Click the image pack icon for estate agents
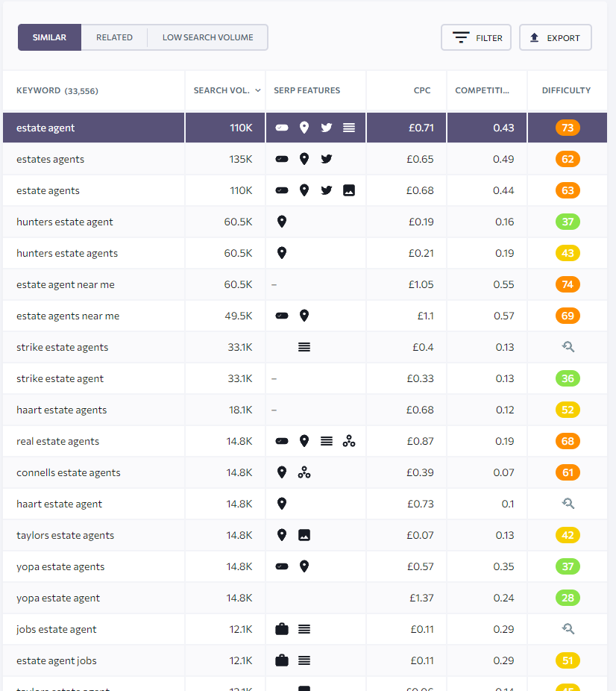 (348, 190)
